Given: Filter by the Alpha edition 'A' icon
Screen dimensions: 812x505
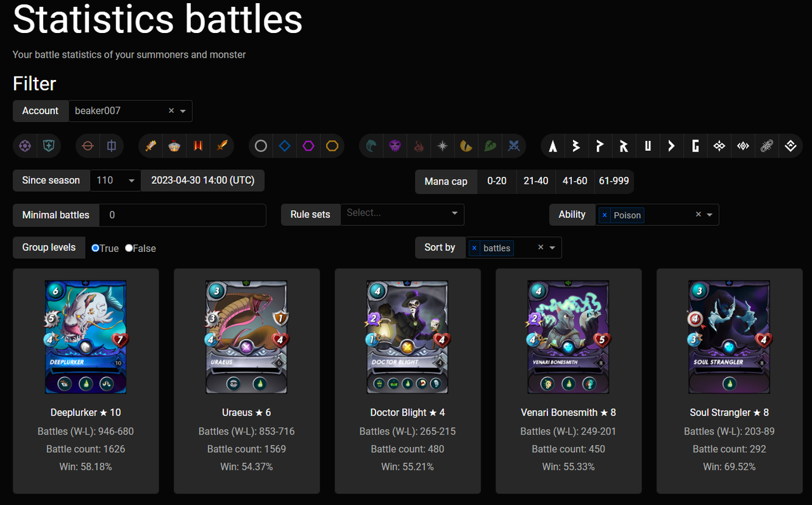Looking at the screenshot, I should [553, 146].
